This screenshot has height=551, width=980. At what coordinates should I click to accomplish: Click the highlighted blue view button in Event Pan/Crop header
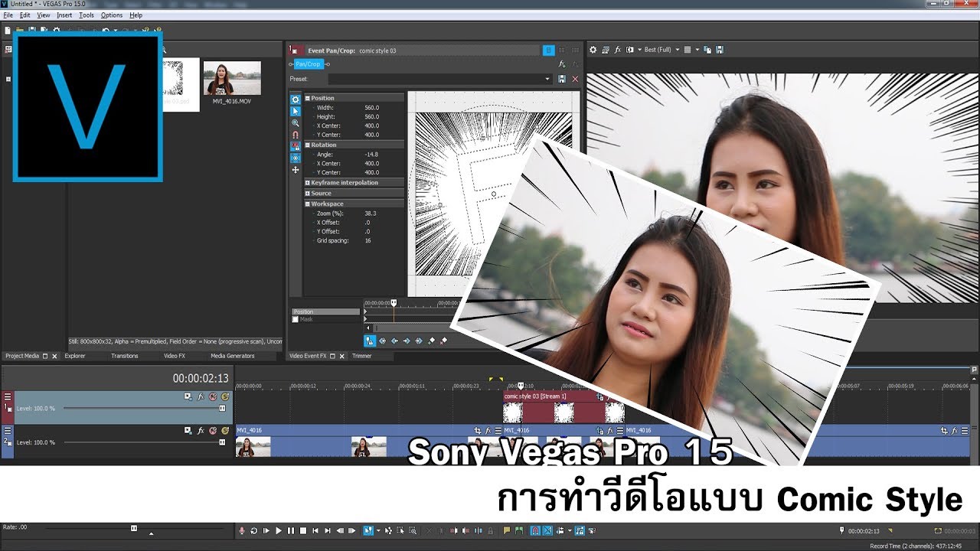[548, 50]
